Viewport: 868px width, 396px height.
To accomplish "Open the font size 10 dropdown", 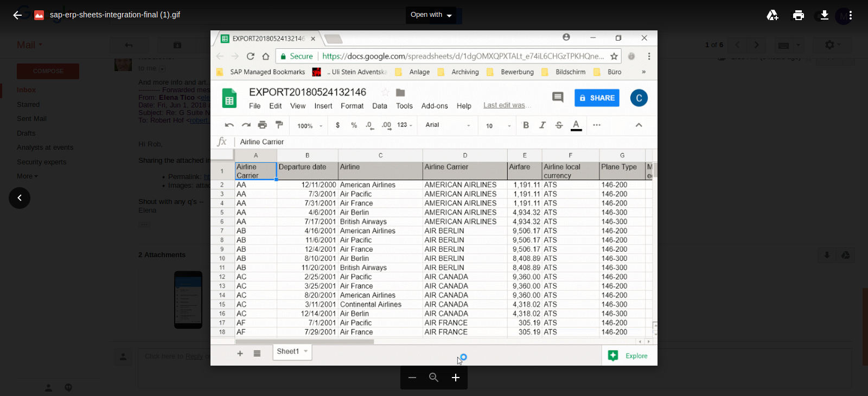I will tap(498, 126).
